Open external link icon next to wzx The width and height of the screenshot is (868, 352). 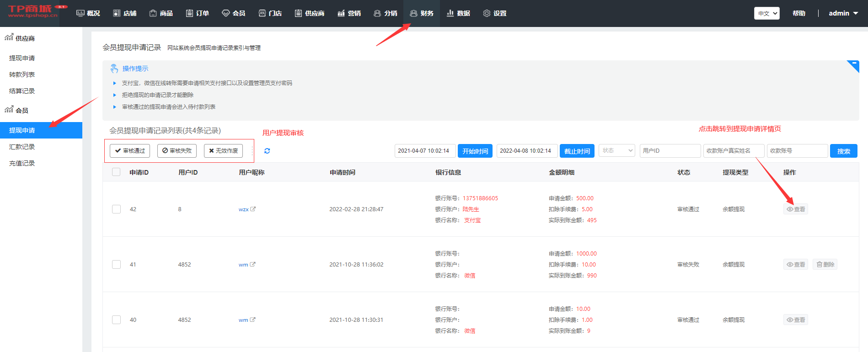pyautogui.click(x=253, y=209)
